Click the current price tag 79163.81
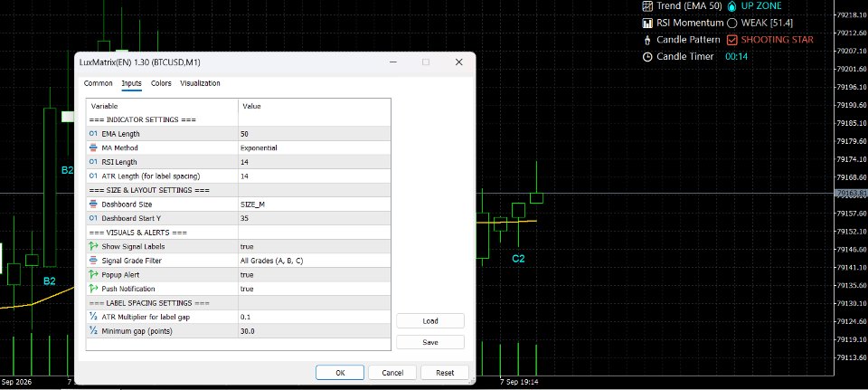Screen dimensions: 868x390 tap(851, 194)
